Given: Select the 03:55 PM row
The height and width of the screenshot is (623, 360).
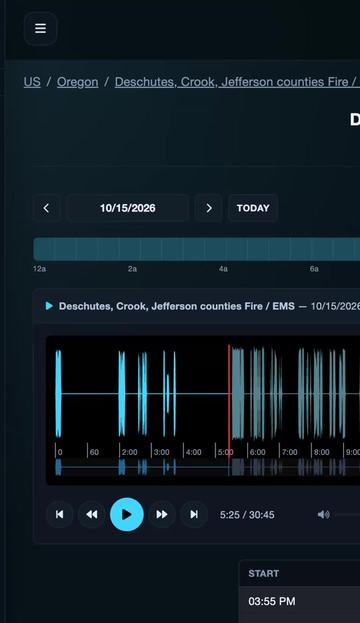Looking at the screenshot, I should point(300,602).
